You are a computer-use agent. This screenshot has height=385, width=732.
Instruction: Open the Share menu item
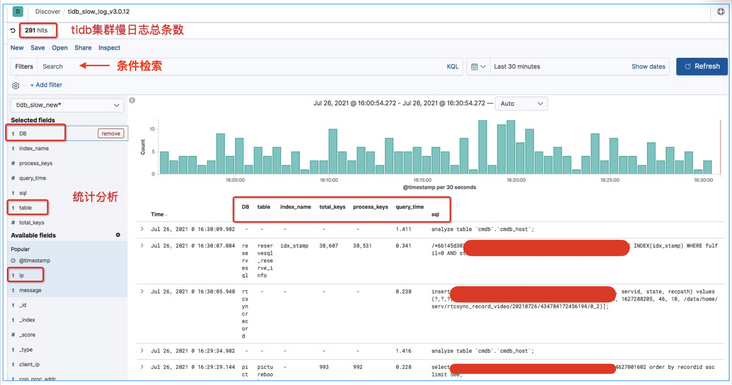coord(83,48)
